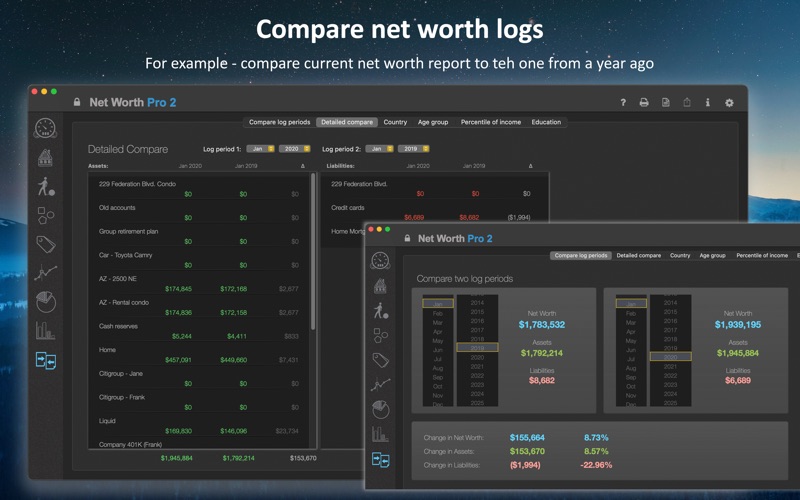This screenshot has width=800, height=500.
Task: Click the "$155,664" change in net worth value
Action: point(527,438)
